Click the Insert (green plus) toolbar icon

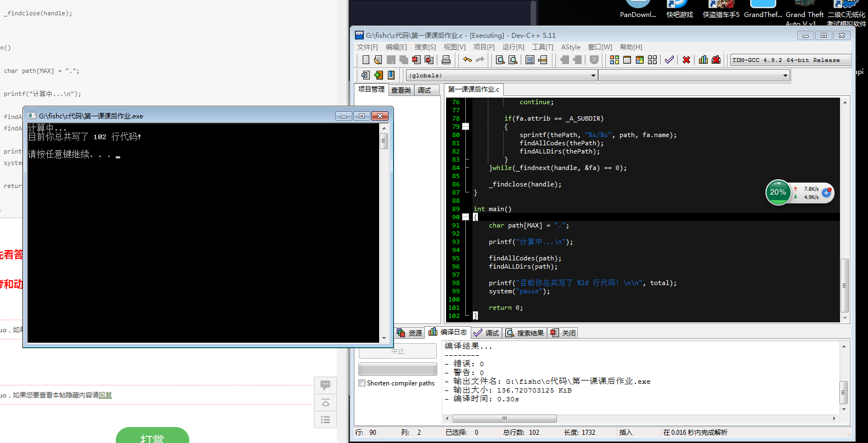coord(379,75)
